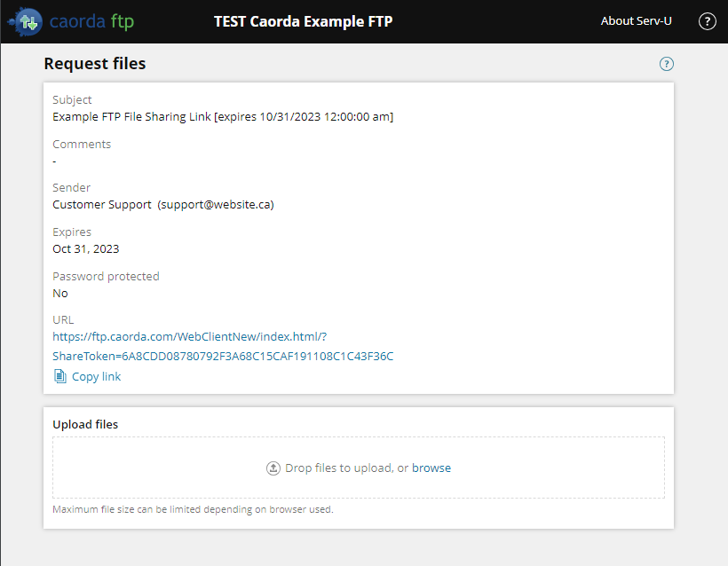
Task: Click the ShareToken line of the URL
Action: pyautogui.click(x=223, y=357)
